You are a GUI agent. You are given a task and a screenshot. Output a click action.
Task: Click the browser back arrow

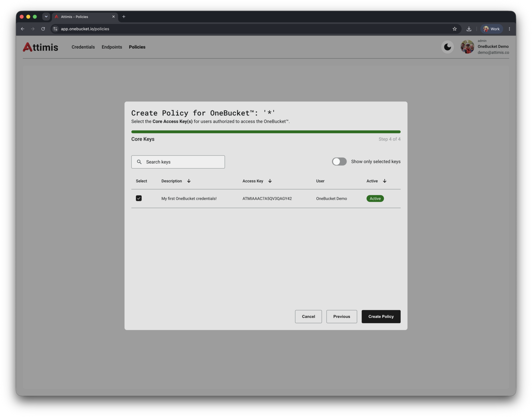(23, 29)
